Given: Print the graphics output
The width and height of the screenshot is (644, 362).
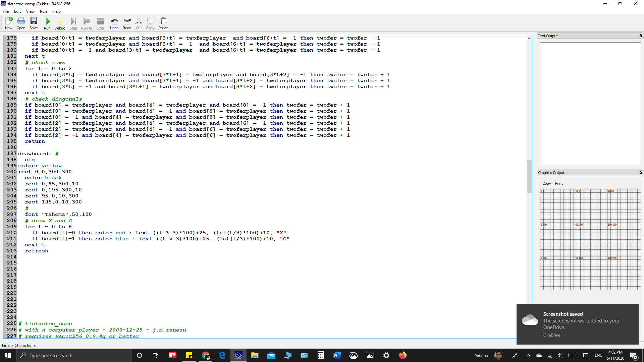Looking at the screenshot, I should point(559,183).
